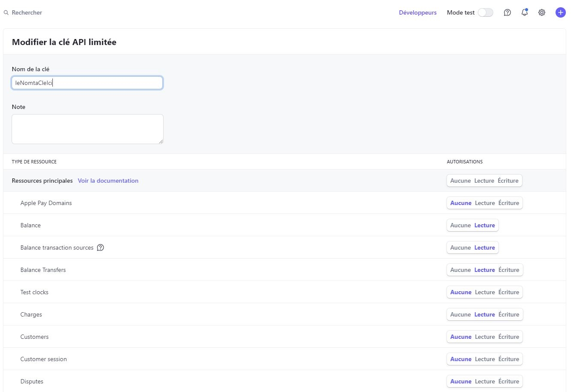Set Apple Pay Domains permission to Écriture

509,203
